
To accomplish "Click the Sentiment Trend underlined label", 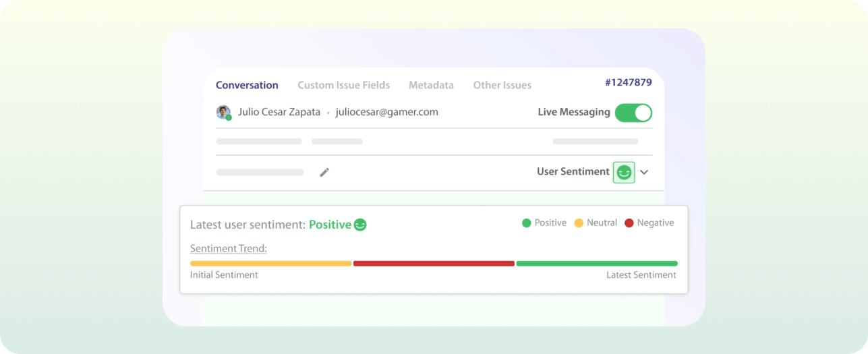I will [x=229, y=249].
